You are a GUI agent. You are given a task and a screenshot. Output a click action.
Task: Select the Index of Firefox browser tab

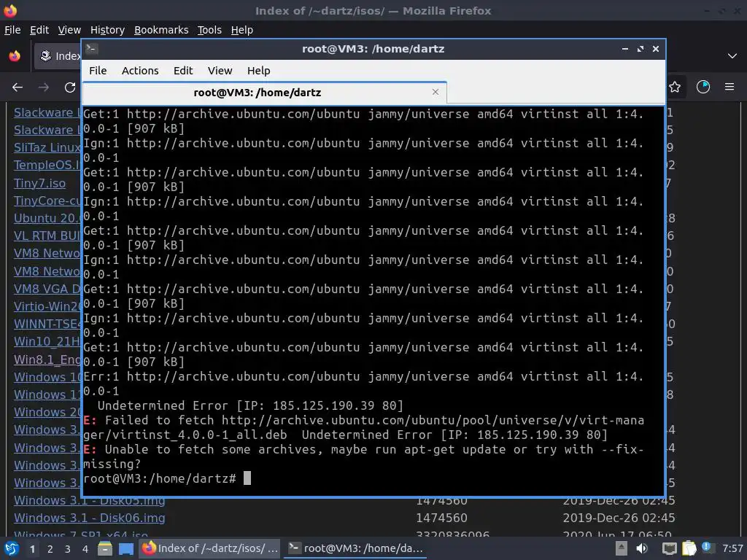[x=57, y=56]
